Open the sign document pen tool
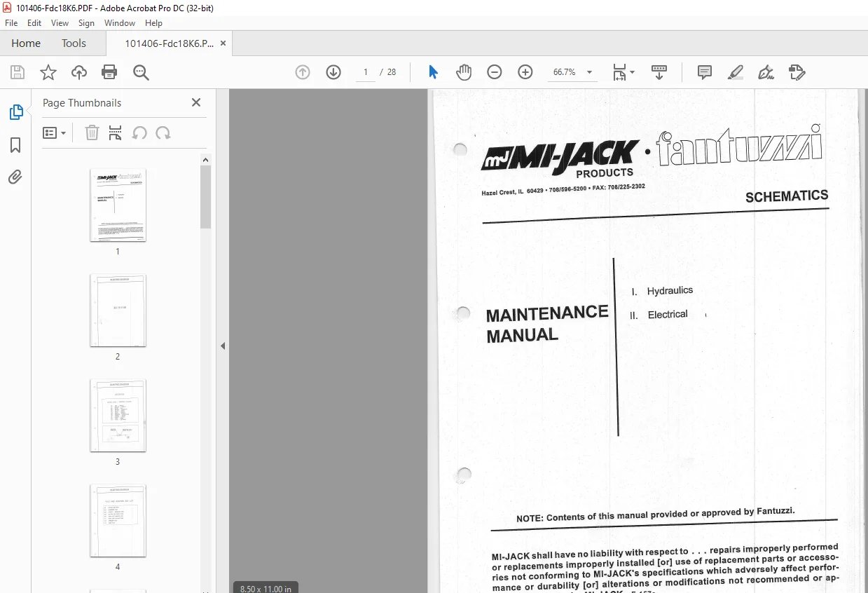The width and height of the screenshot is (868, 593). [766, 72]
